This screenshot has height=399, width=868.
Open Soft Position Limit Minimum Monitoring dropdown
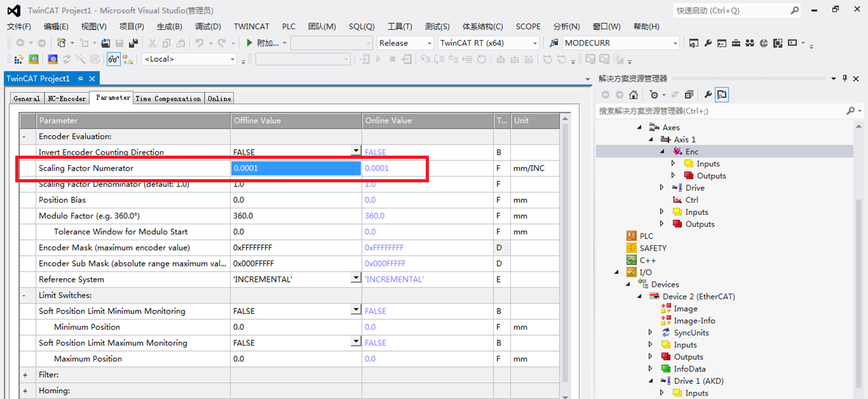(x=356, y=310)
